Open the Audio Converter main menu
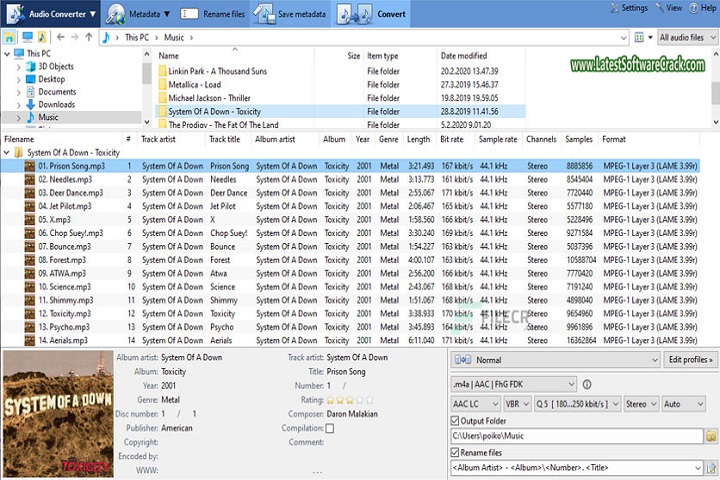Viewport: 720px width, 480px height. click(51, 14)
